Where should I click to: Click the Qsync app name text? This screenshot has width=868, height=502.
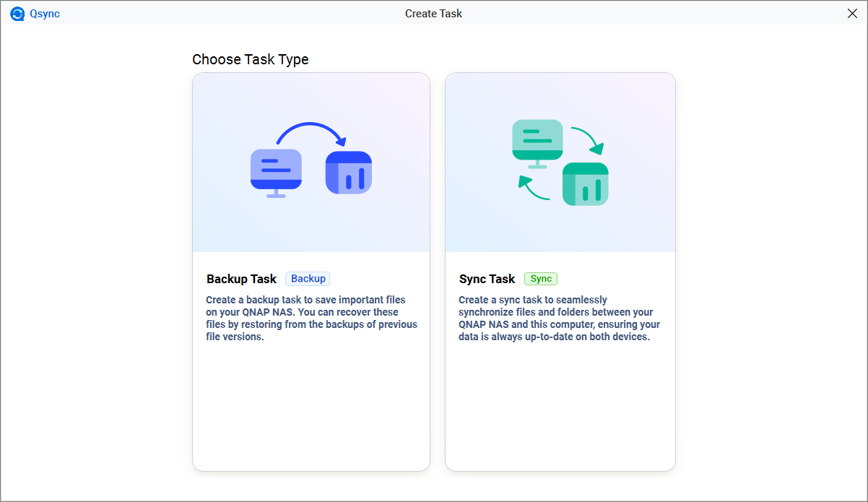click(x=45, y=14)
